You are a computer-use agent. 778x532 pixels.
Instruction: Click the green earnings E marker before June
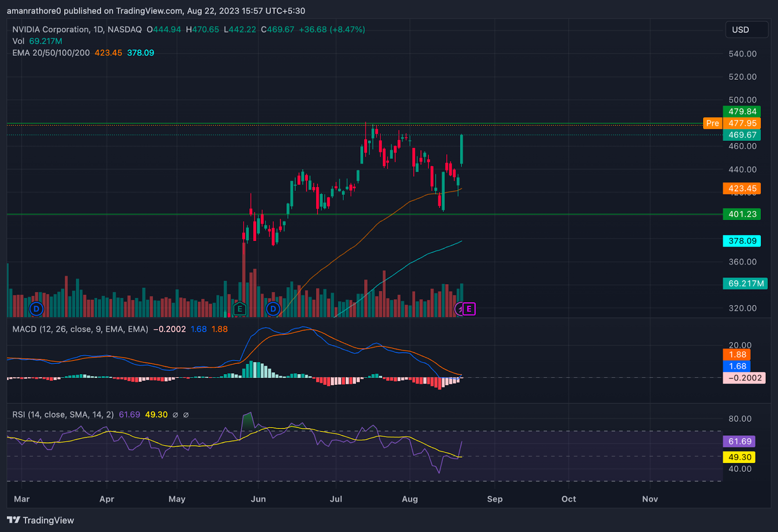[240, 309]
